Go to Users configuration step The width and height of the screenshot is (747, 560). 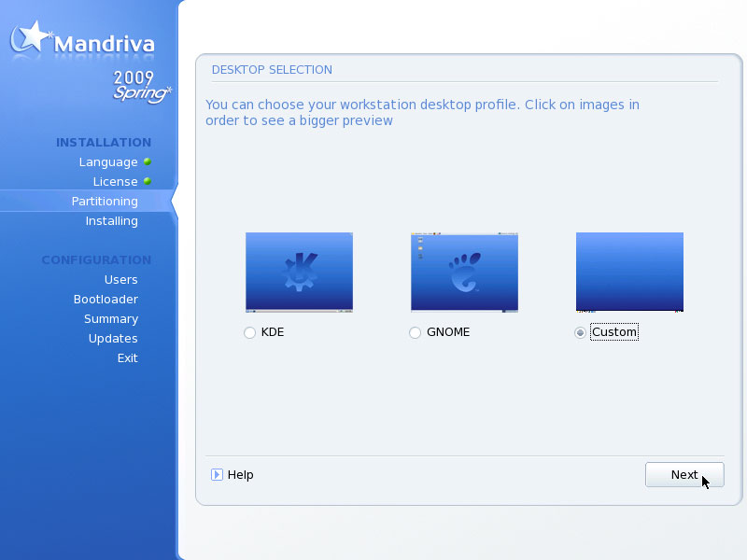coord(120,280)
